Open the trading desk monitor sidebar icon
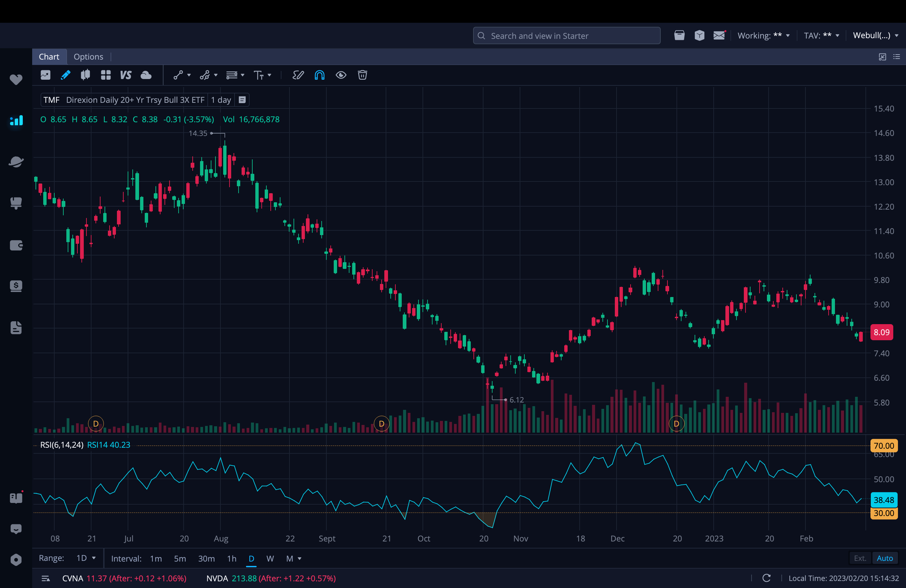The image size is (906, 588). 16,203
